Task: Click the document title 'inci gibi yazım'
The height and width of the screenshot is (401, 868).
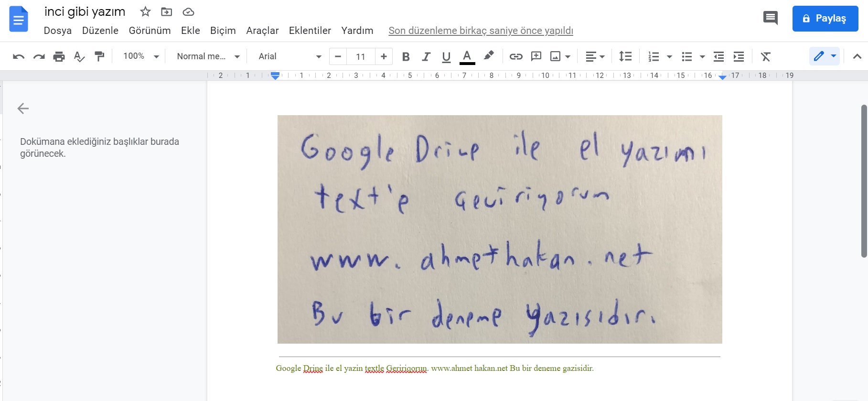Action: point(85,11)
